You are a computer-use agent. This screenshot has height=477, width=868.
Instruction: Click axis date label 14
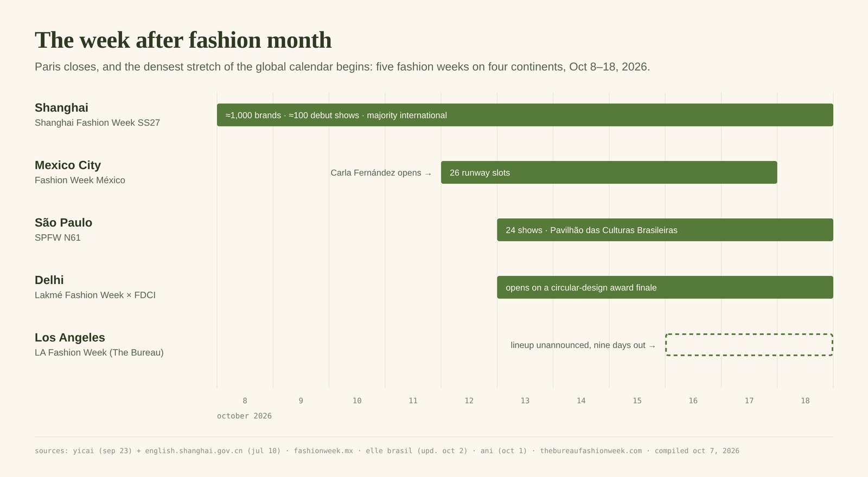click(x=581, y=401)
